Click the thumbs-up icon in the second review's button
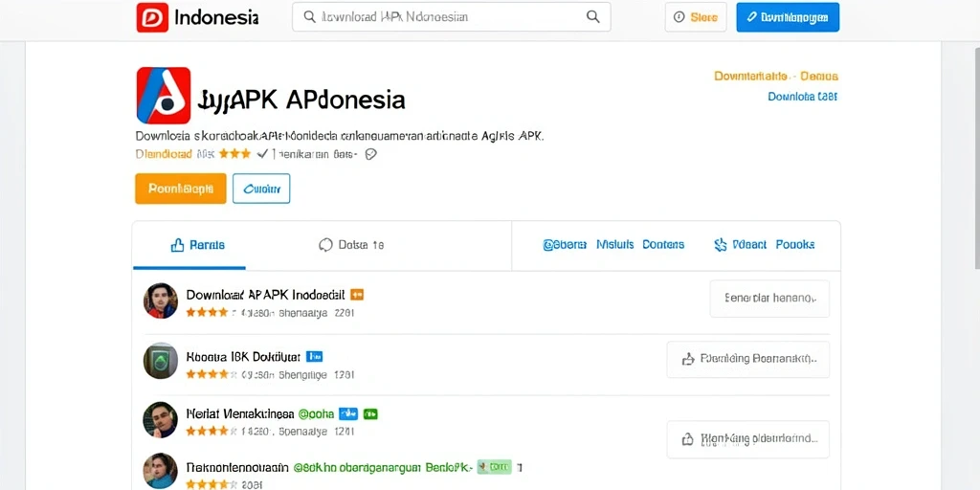This screenshot has width=980, height=490. pos(688,360)
